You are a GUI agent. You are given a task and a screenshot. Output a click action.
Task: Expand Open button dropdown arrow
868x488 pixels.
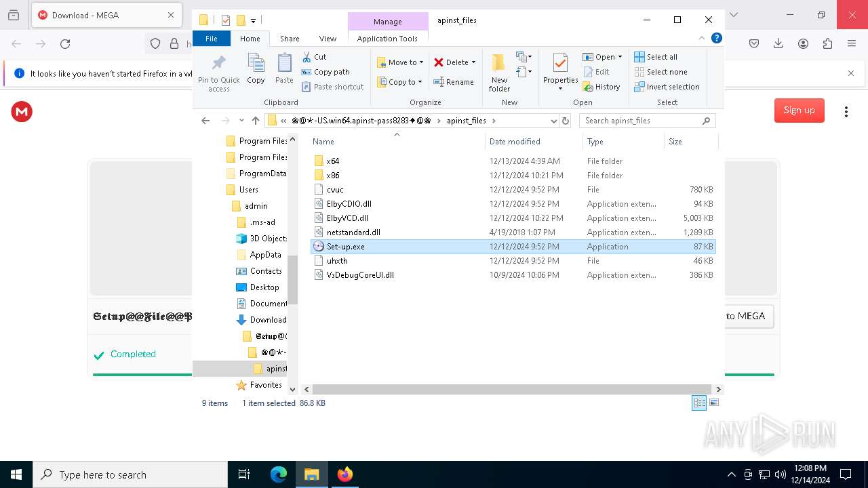620,57
